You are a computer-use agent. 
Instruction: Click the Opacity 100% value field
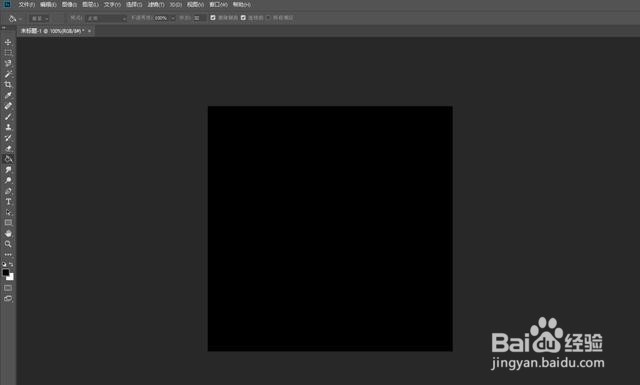pyautogui.click(x=161, y=18)
